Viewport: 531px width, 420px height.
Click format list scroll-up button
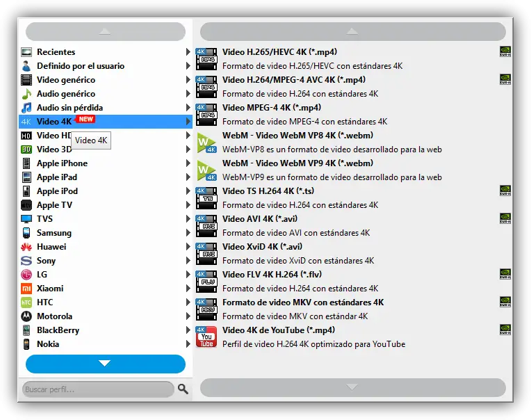pyautogui.click(x=353, y=32)
